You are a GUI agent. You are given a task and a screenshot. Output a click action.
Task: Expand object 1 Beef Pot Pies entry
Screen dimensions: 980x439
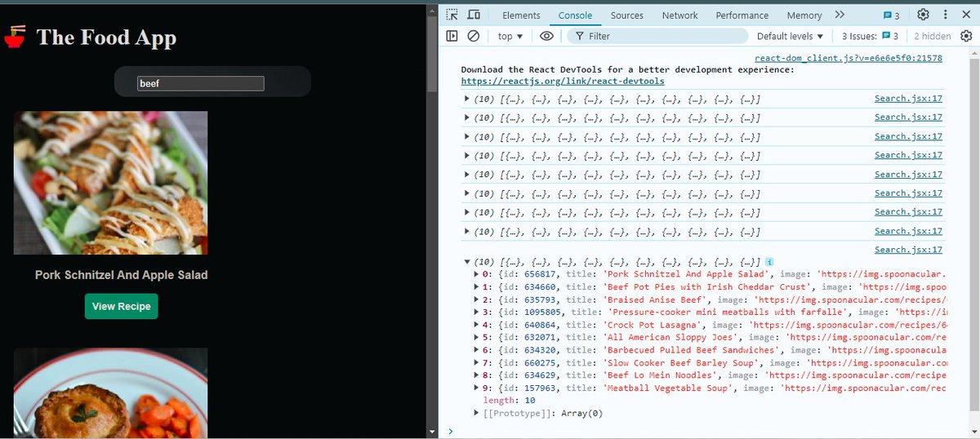point(478,286)
